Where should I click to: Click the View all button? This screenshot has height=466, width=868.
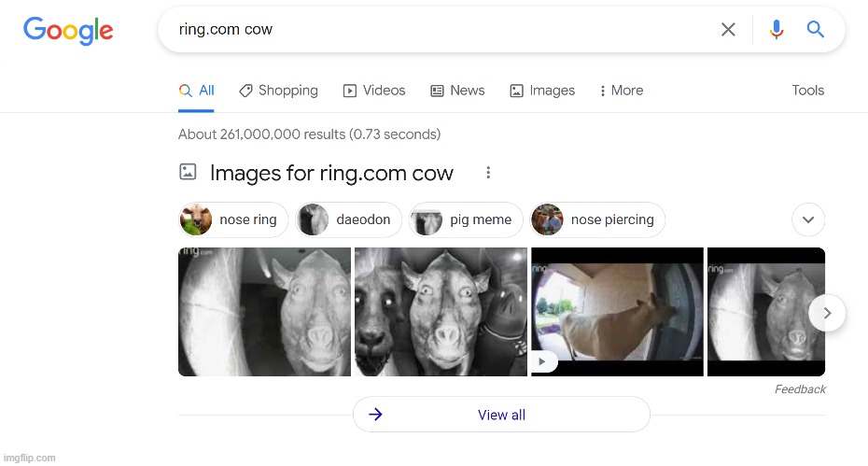pyautogui.click(x=501, y=415)
